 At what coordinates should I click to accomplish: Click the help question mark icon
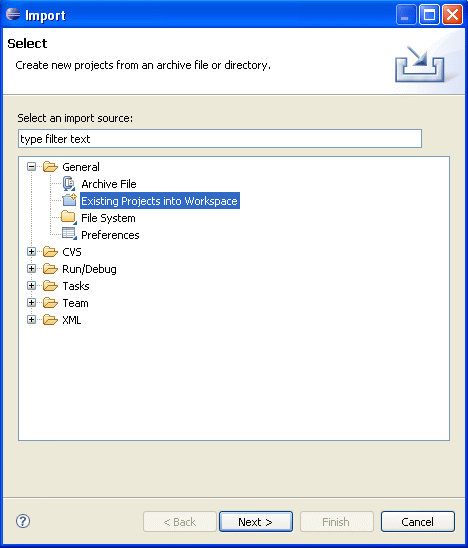[x=23, y=521]
